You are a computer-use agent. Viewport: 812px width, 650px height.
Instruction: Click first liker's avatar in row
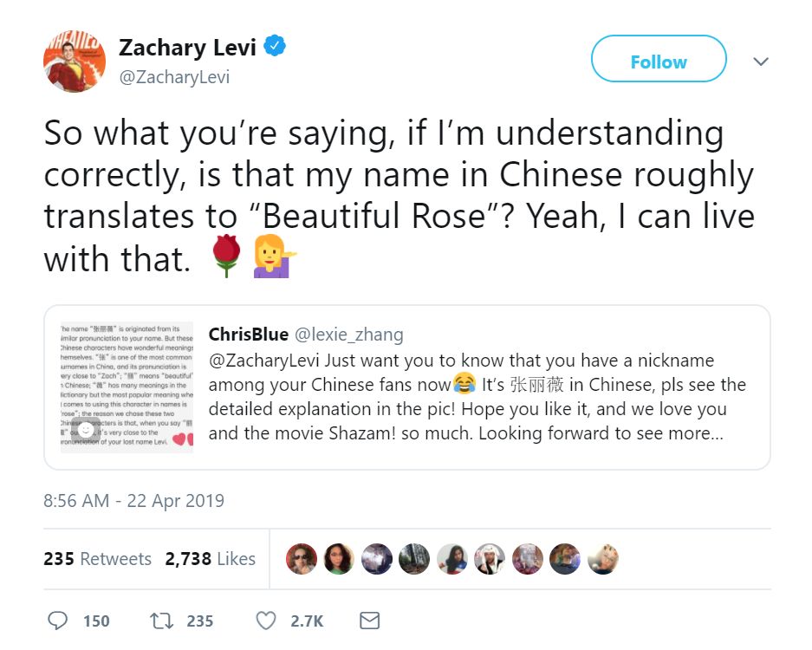tap(302, 559)
